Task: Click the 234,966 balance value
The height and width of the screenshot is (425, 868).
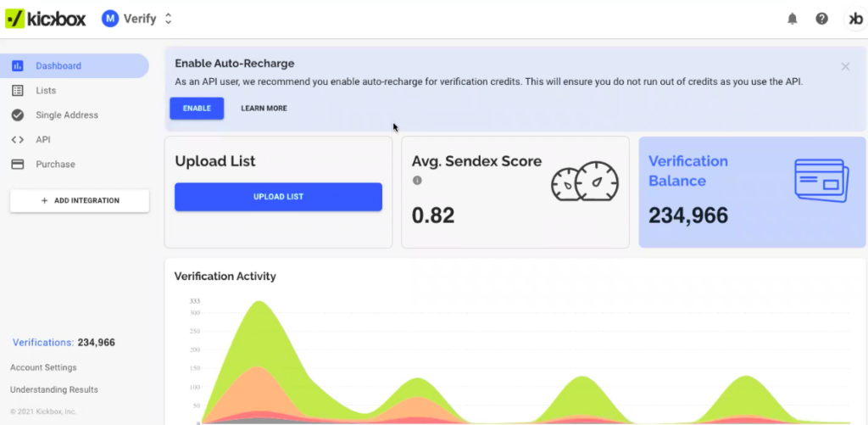Action: [x=688, y=215]
